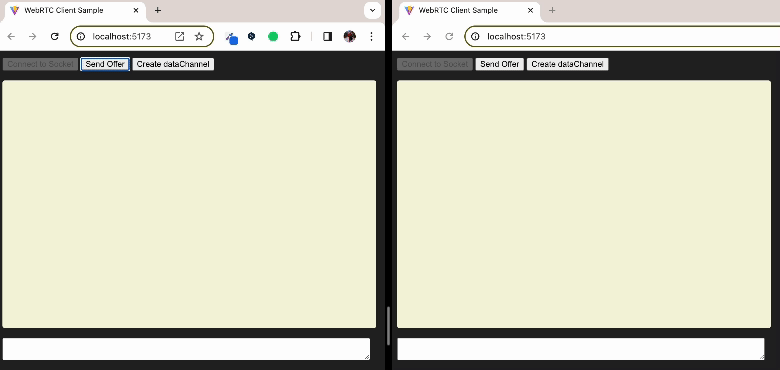This screenshot has height=370, width=780.
Task: Select the WebRTC Client Sample tab on right
Action: pos(466,10)
